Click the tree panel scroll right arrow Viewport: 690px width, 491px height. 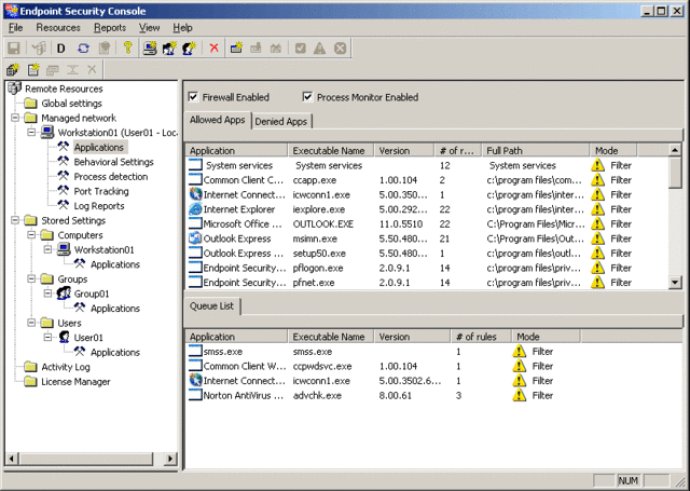coord(170,458)
